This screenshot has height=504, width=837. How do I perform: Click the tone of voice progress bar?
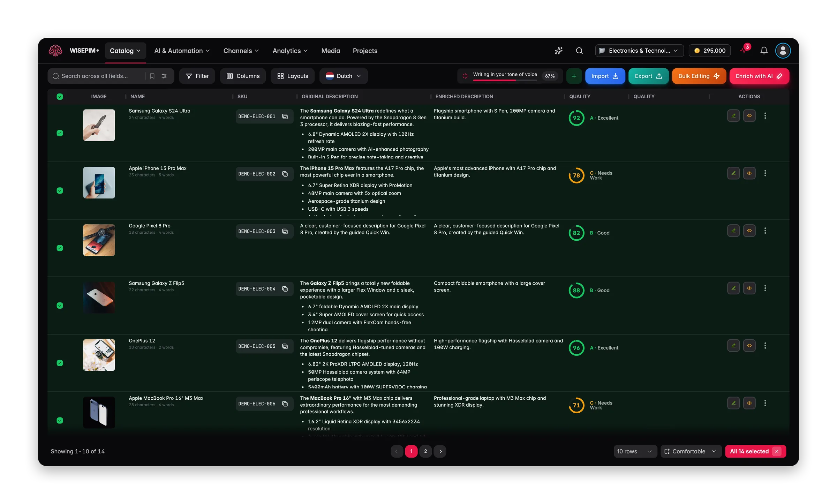(505, 81)
